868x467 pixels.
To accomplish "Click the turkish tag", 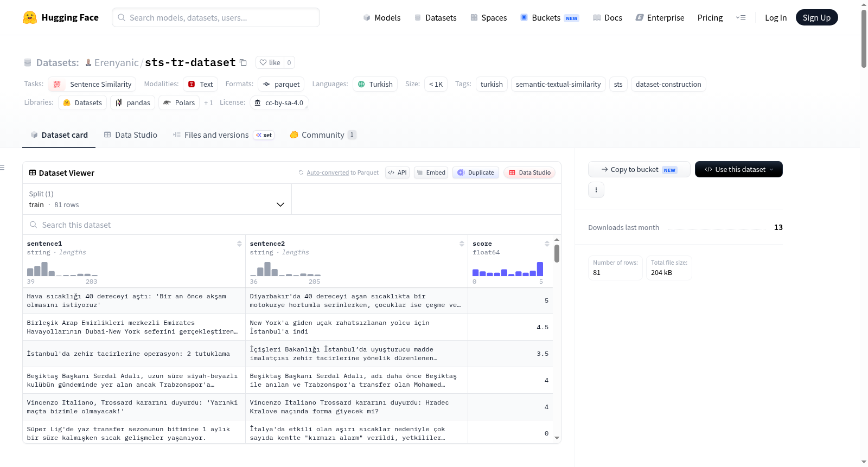I will [492, 84].
